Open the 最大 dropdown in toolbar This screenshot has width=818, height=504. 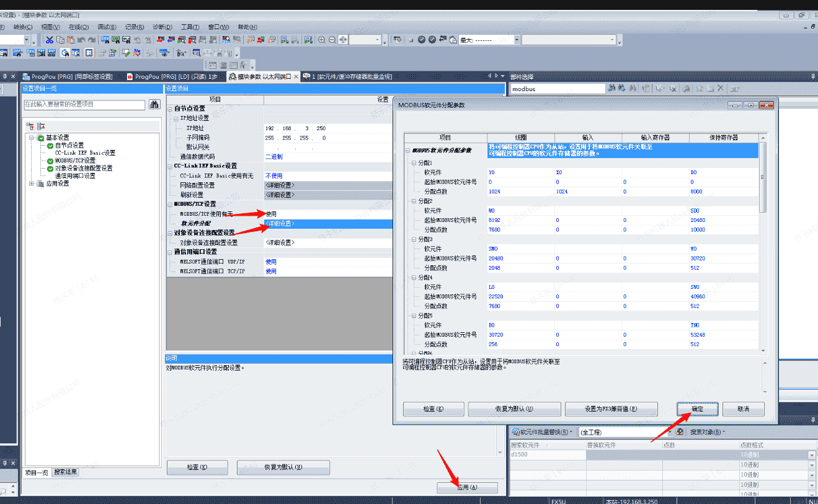point(516,40)
